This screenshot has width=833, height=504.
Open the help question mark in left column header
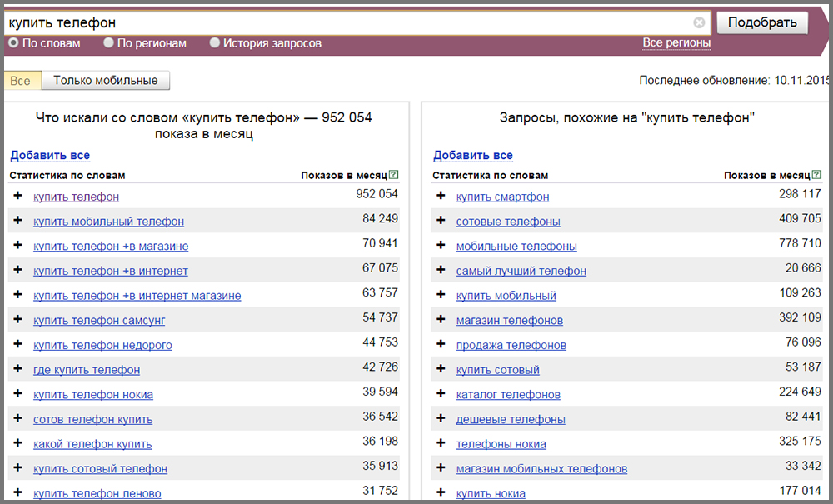pyautogui.click(x=394, y=175)
